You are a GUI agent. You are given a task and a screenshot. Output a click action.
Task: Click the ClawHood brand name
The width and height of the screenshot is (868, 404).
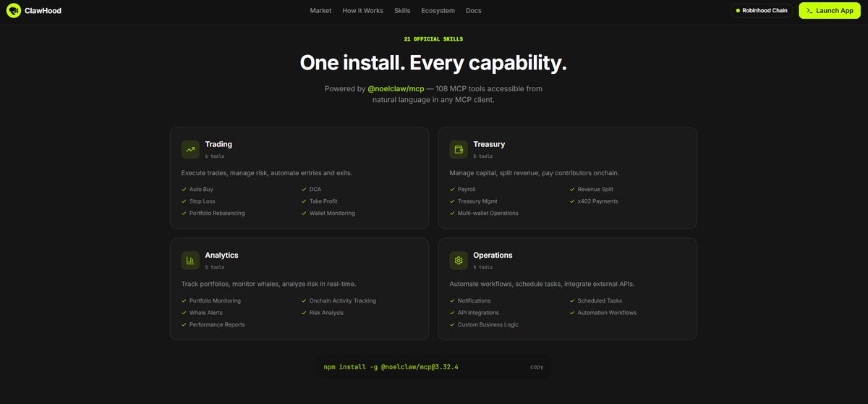(43, 11)
